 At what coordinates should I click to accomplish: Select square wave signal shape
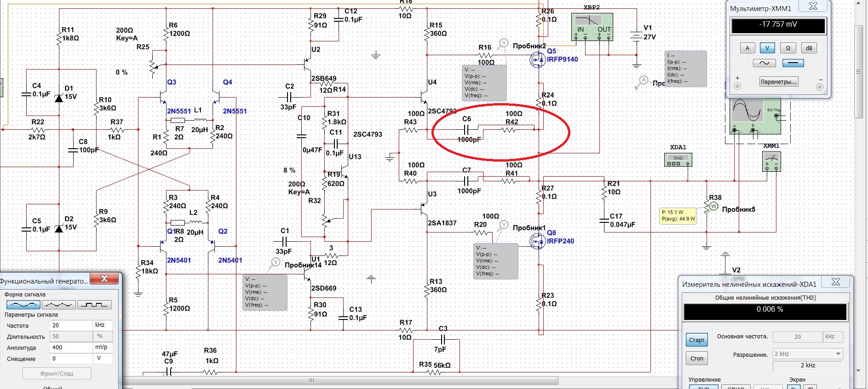click(x=94, y=305)
